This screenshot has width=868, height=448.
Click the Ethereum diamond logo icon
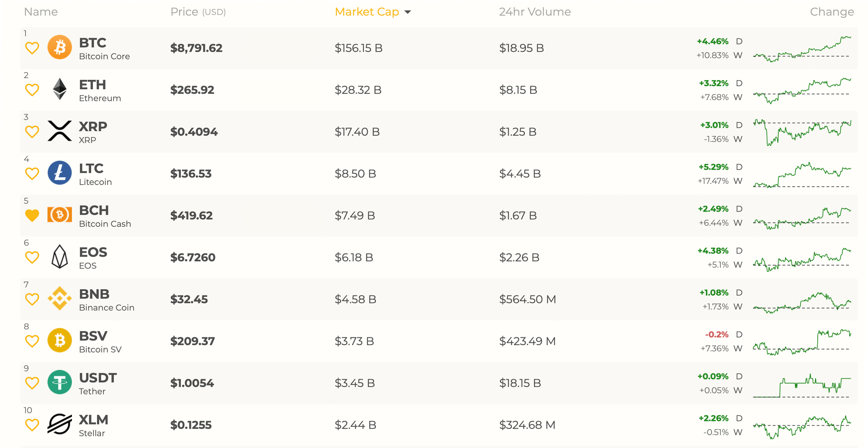pos(60,89)
